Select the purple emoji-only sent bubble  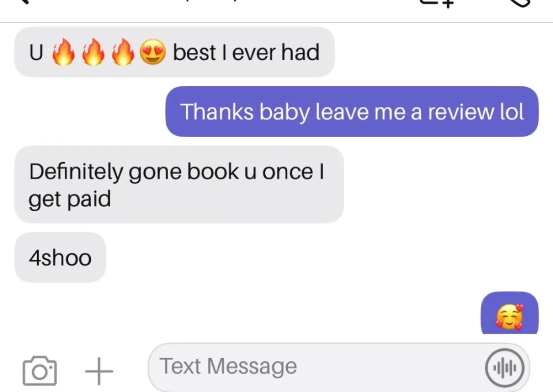click(510, 313)
